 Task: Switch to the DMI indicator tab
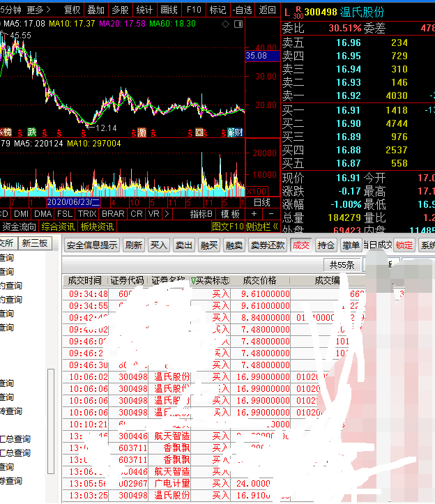click(21, 214)
